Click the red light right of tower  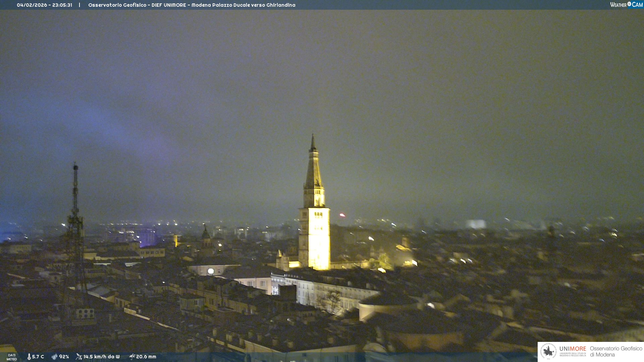click(342, 215)
